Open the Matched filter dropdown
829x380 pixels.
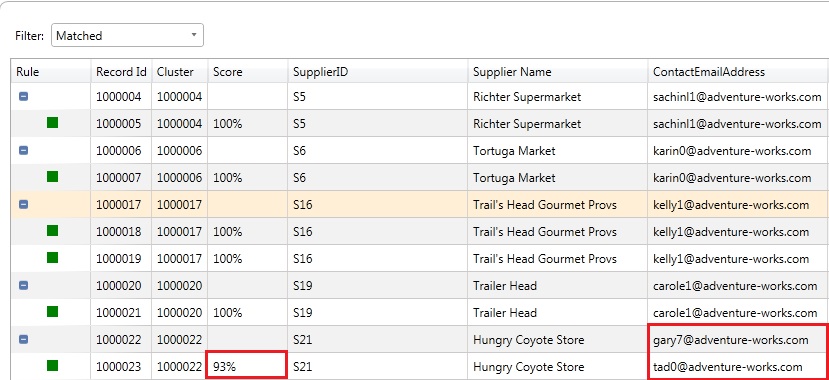[x=127, y=35]
